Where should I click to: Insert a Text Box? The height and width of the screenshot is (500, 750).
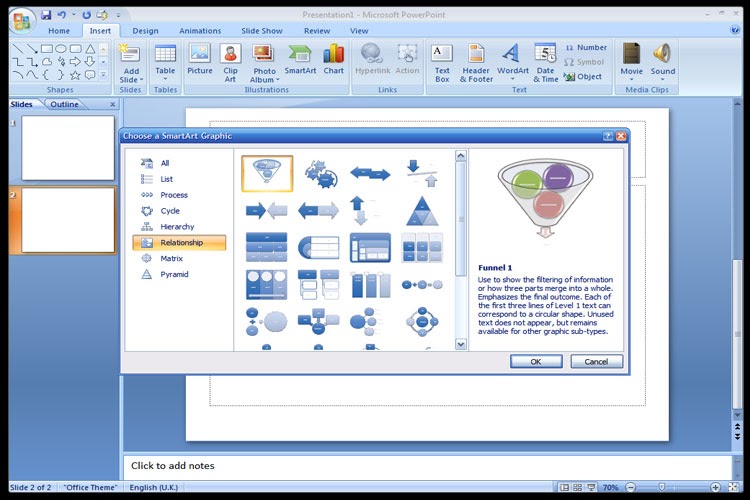(442, 63)
